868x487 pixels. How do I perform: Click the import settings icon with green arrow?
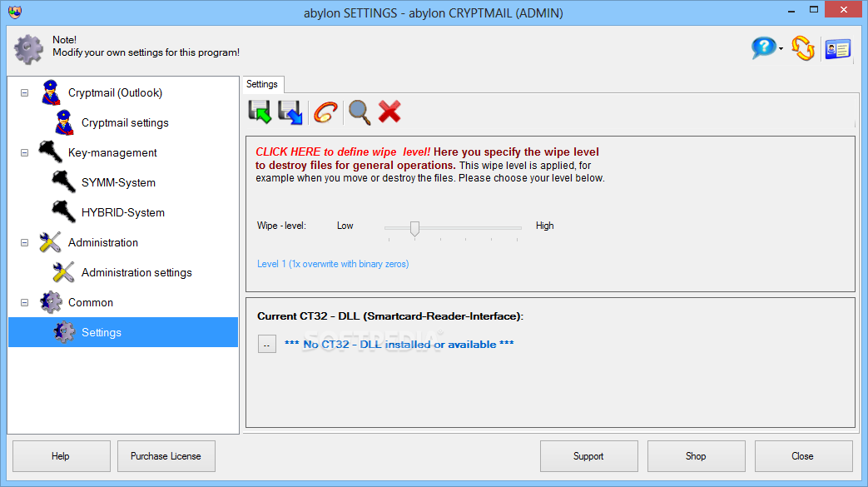(x=260, y=112)
